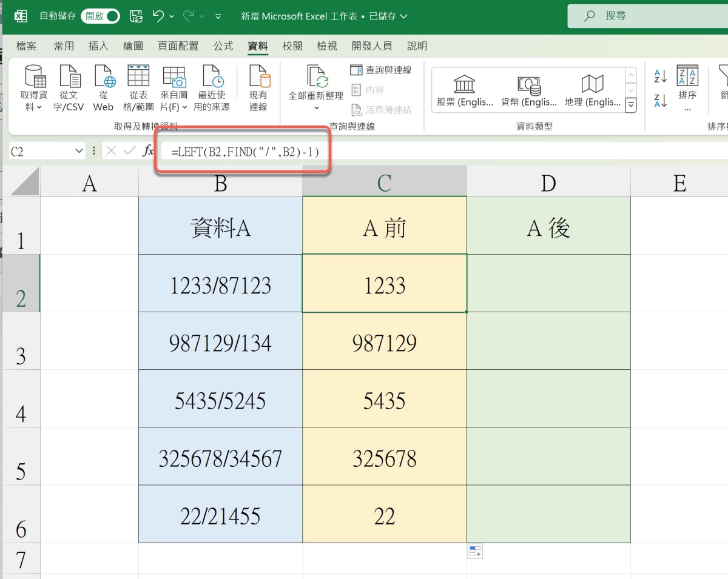Switch to the Page Layout (頁面配置) tab
Screen dimensions: 728x579
178,46
